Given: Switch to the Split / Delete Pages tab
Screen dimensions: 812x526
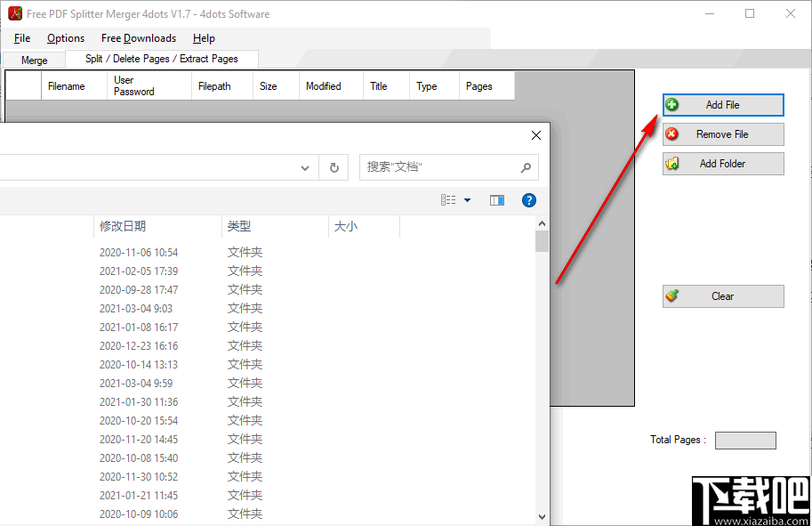Looking at the screenshot, I should tap(161, 59).
